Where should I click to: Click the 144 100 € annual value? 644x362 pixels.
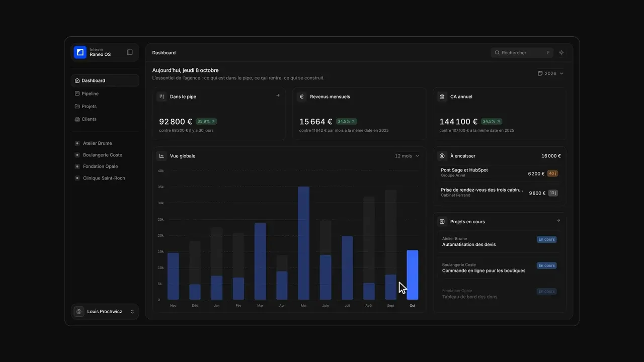(x=458, y=122)
